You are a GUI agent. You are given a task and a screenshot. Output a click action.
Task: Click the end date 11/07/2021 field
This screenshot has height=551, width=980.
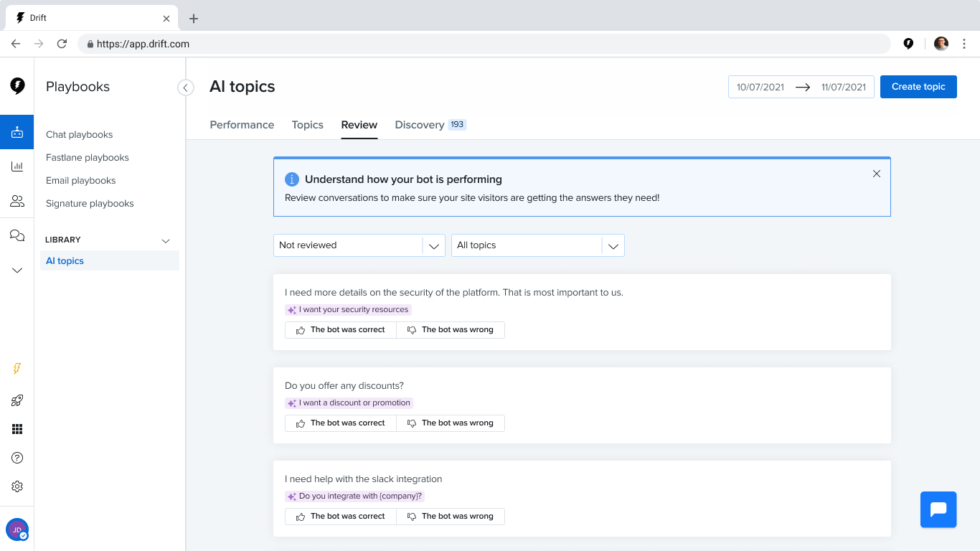(x=844, y=87)
